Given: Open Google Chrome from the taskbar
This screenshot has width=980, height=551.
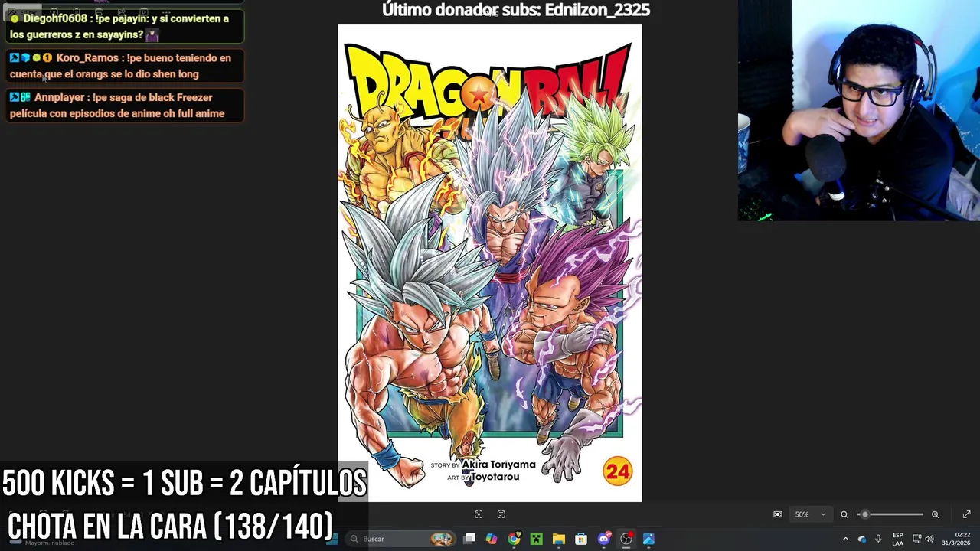Looking at the screenshot, I should (x=514, y=539).
